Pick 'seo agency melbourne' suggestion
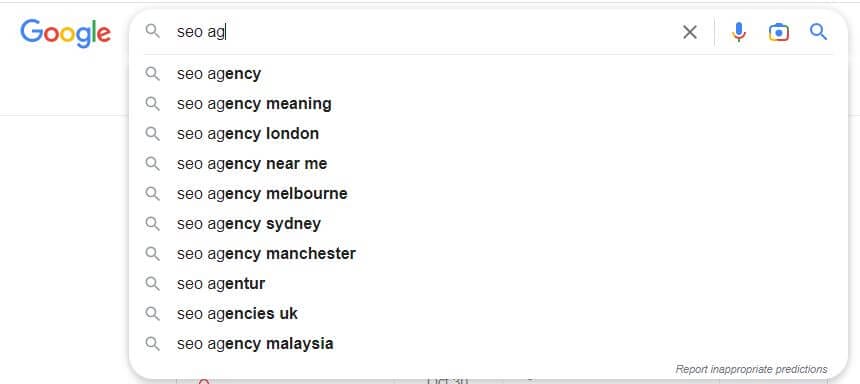 [x=488, y=194]
